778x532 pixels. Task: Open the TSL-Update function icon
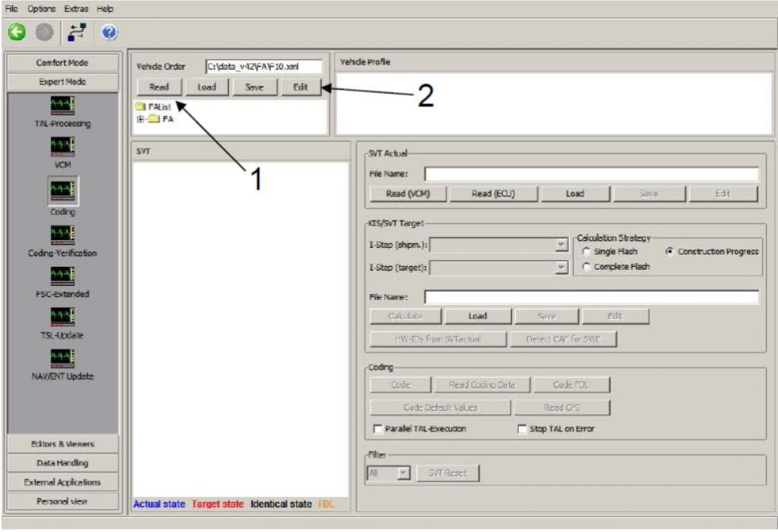[63, 316]
